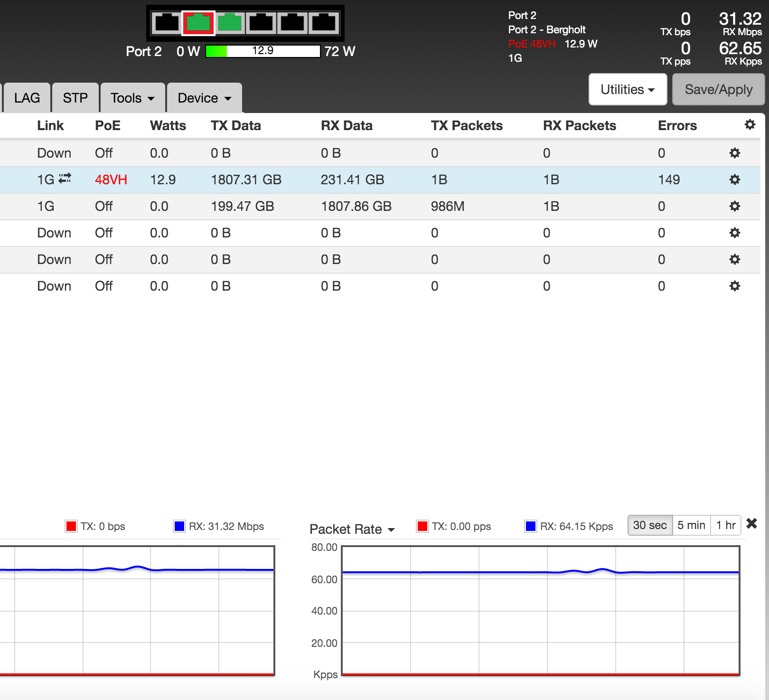Switch to the STP tab
The width and height of the screenshot is (769, 700).
[x=75, y=98]
